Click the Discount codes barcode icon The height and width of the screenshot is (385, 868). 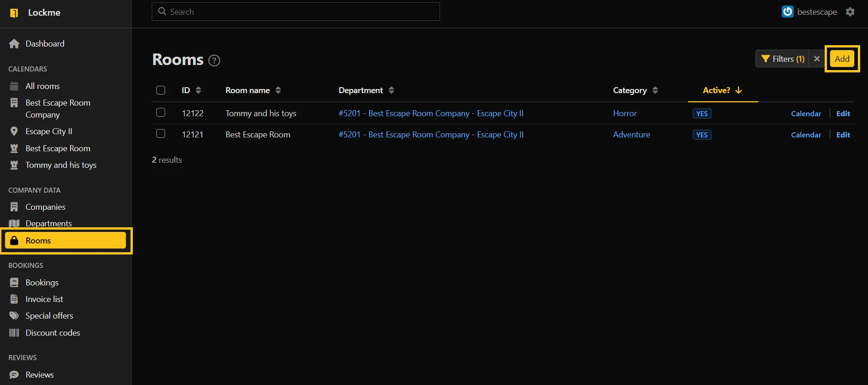click(x=14, y=333)
